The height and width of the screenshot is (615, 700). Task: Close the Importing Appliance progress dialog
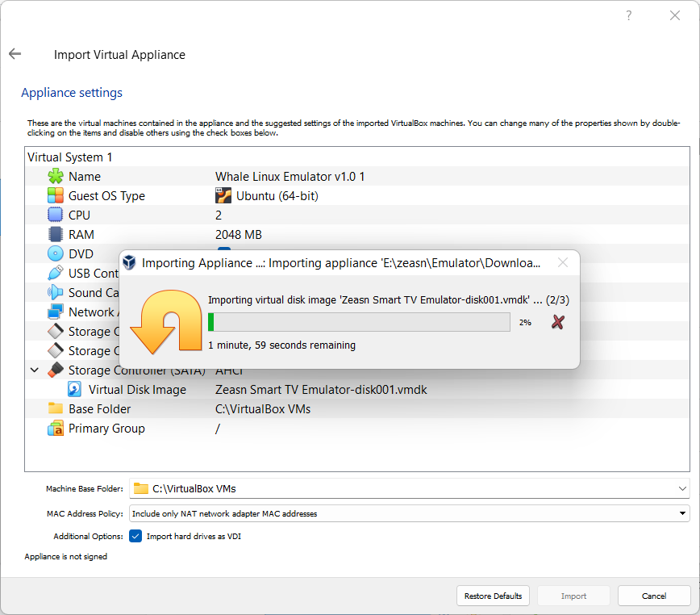(x=563, y=262)
